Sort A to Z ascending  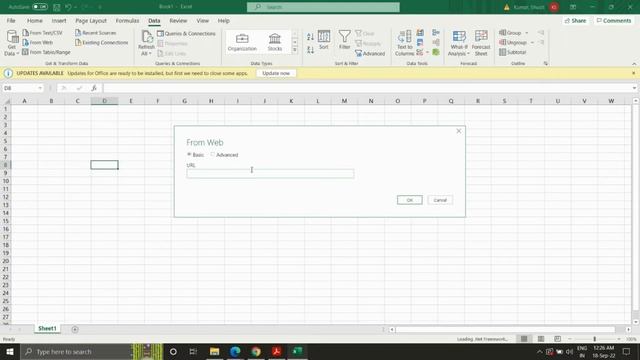point(310,37)
